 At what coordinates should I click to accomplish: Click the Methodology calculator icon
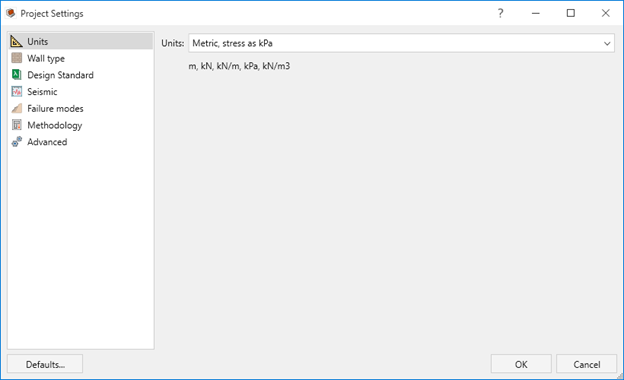[17, 125]
